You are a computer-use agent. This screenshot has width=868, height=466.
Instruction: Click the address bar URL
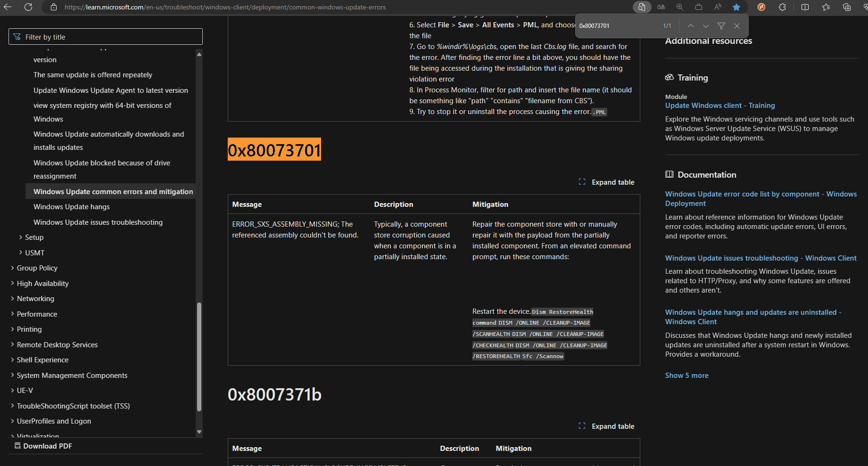pos(225,7)
